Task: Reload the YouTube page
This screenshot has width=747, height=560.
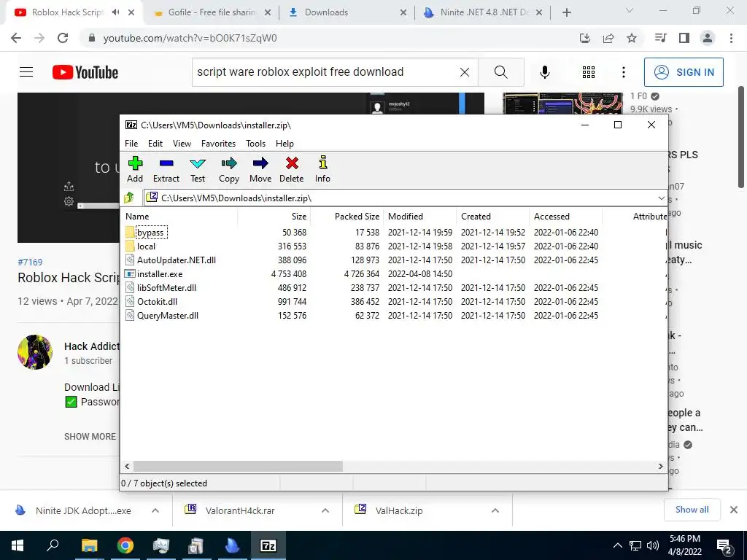Action: pyautogui.click(x=63, y=38)
